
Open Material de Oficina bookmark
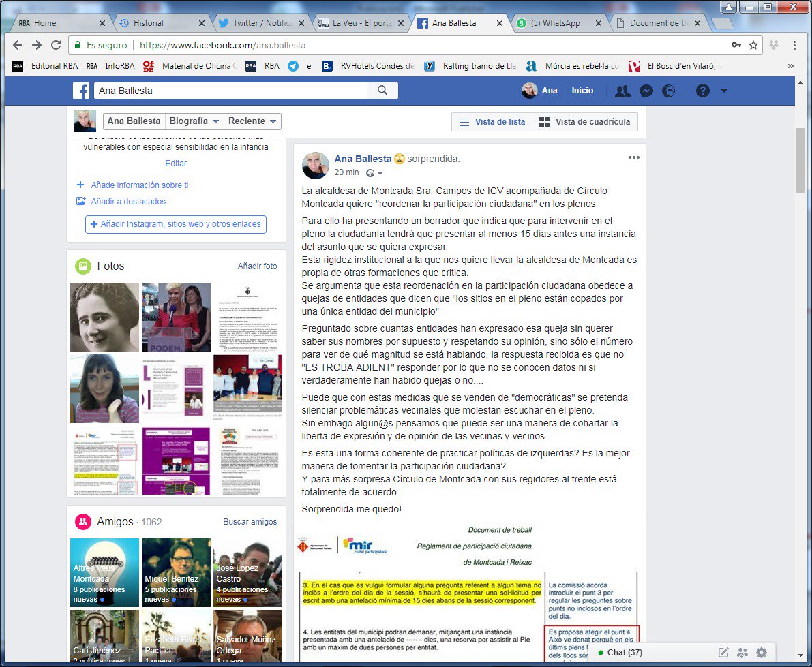click(190, 65)
